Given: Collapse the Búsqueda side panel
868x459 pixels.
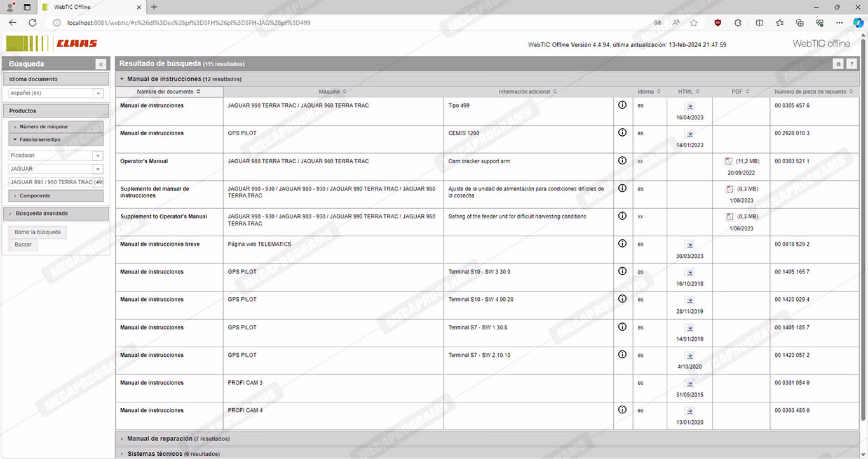Looking at the screenshot, I should (100, 64).
